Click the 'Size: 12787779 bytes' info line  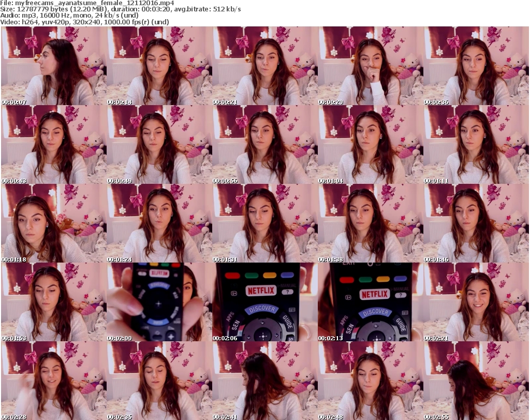click(x=120, y=9)
